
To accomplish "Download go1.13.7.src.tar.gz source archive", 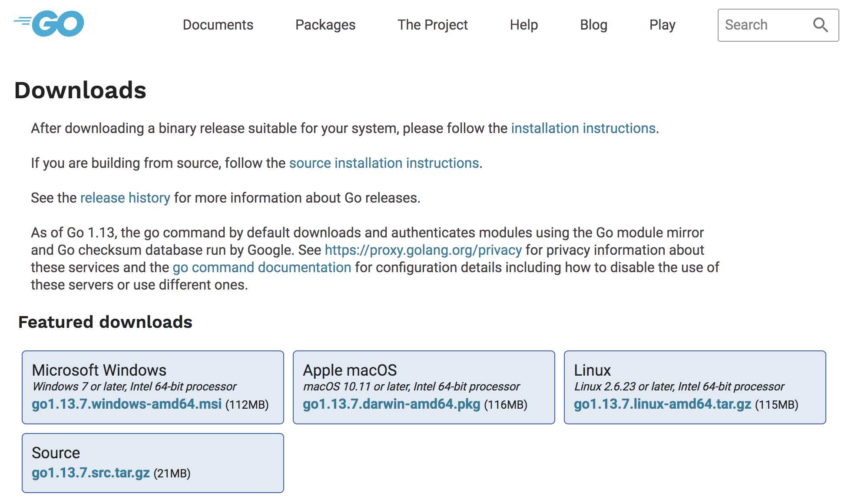I will tap(91, 473).
